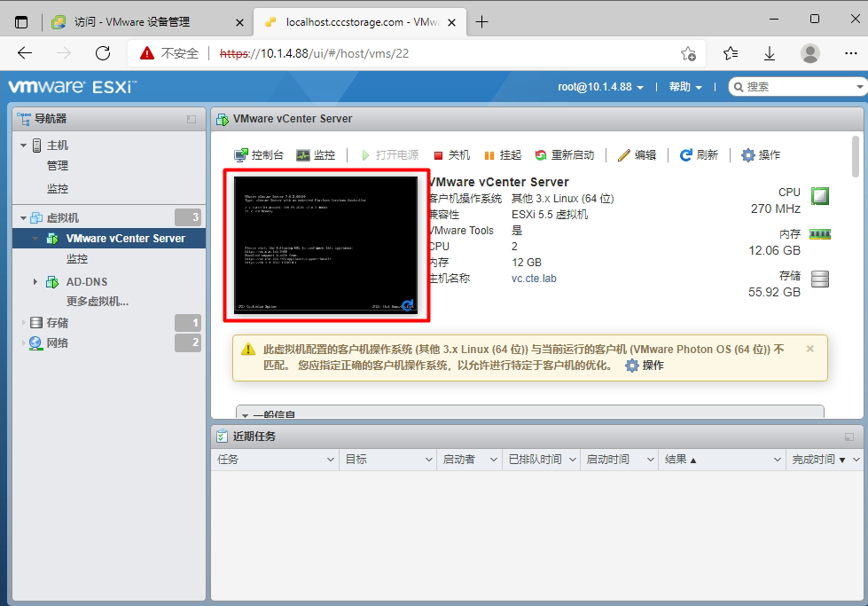Viewport: 868px width, 606px height.
Task: Click the 内存 memory stick icon
Action: (x=820, y=234)
